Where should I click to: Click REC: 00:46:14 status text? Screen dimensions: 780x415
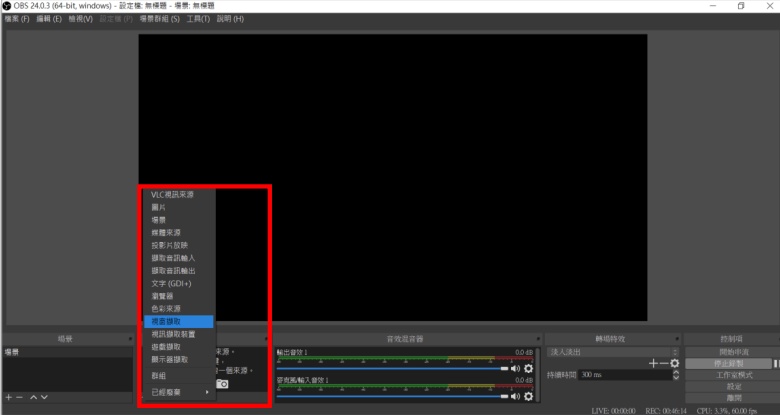coord(666,411)
